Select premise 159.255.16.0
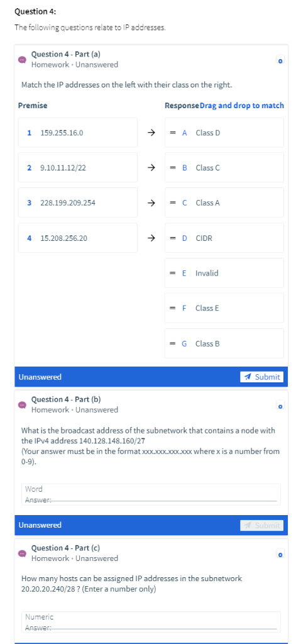This screenshot has height=644, width=296. tap(77, 133)
